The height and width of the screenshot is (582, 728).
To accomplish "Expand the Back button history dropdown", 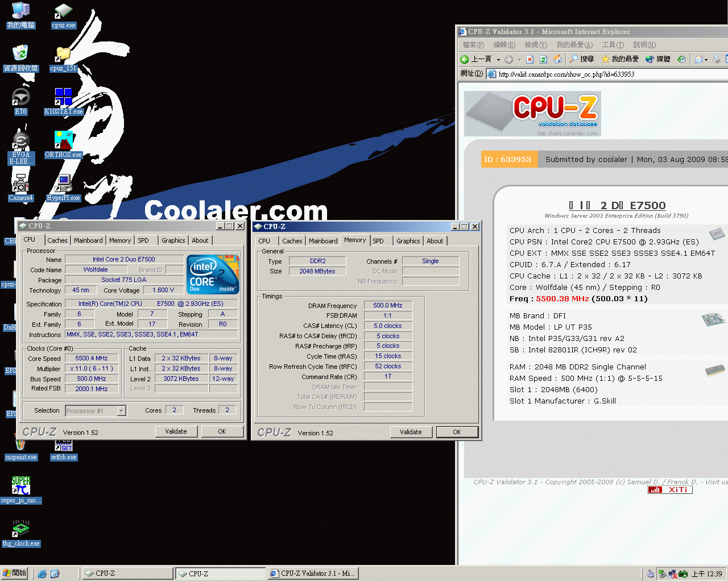I will click(x=498, y=59).
